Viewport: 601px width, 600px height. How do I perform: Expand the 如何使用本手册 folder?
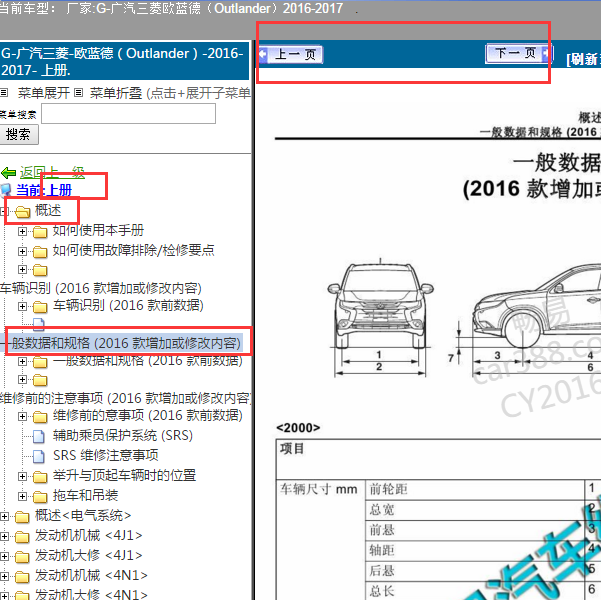(22, 232)
